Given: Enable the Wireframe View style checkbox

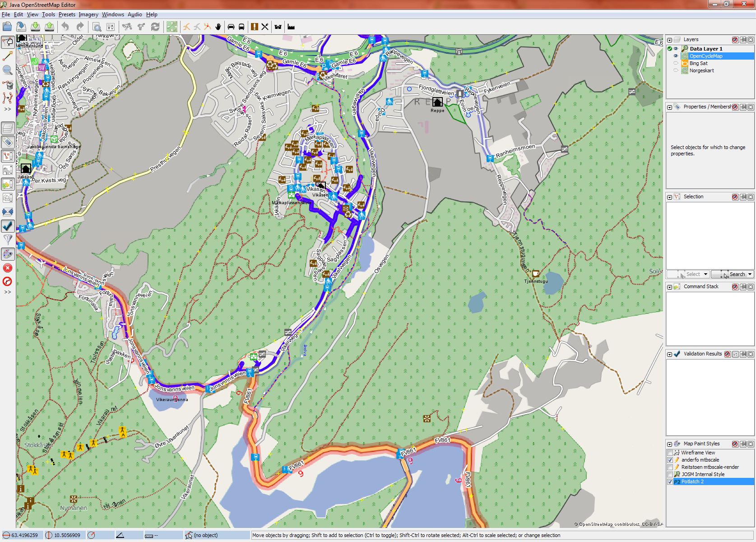Looking at the screenshot, I should [x=670, y=453].
